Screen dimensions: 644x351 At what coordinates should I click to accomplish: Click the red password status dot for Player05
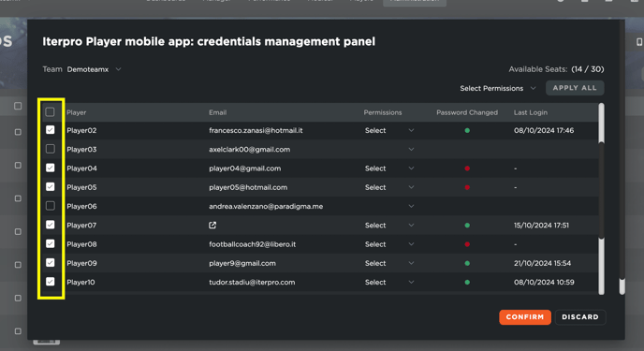click(x=467, y=187)
